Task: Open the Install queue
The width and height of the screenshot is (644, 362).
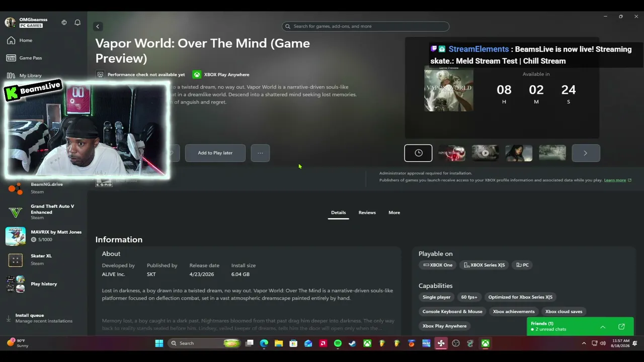Action: [43, 318]
